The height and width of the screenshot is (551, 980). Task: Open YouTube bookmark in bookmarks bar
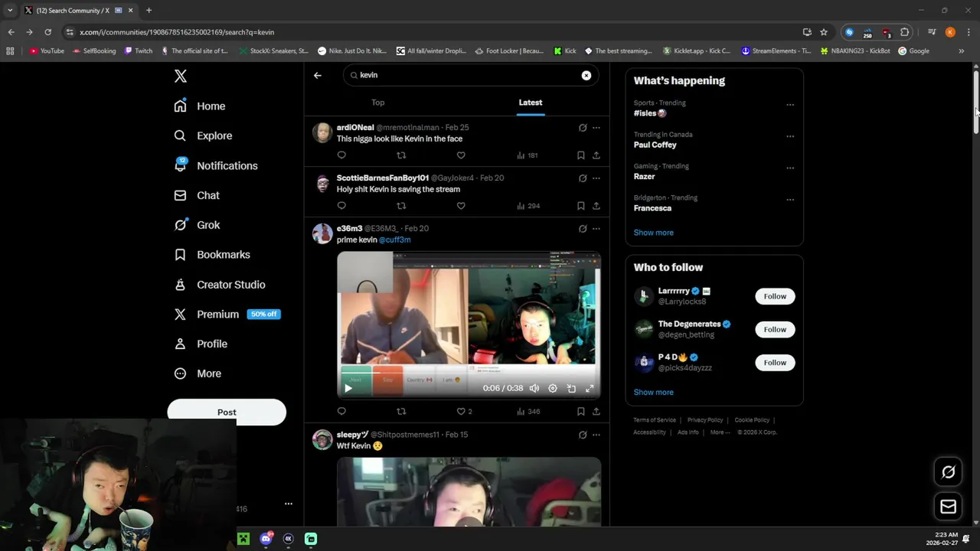point(47,51)
